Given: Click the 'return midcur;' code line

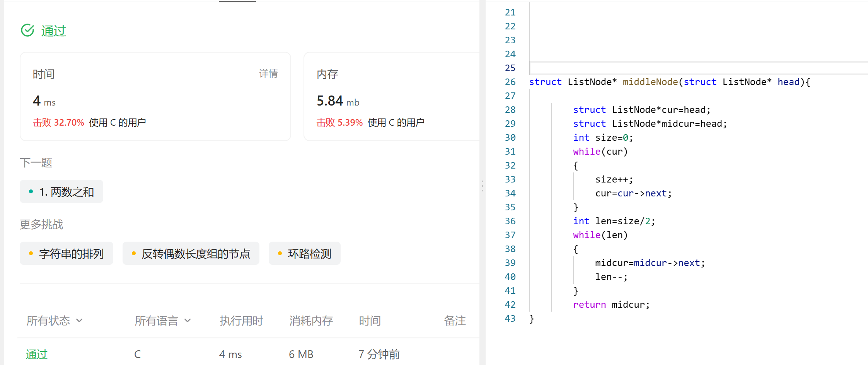Looking at the screenshot, I should click(x=611, y=305).
